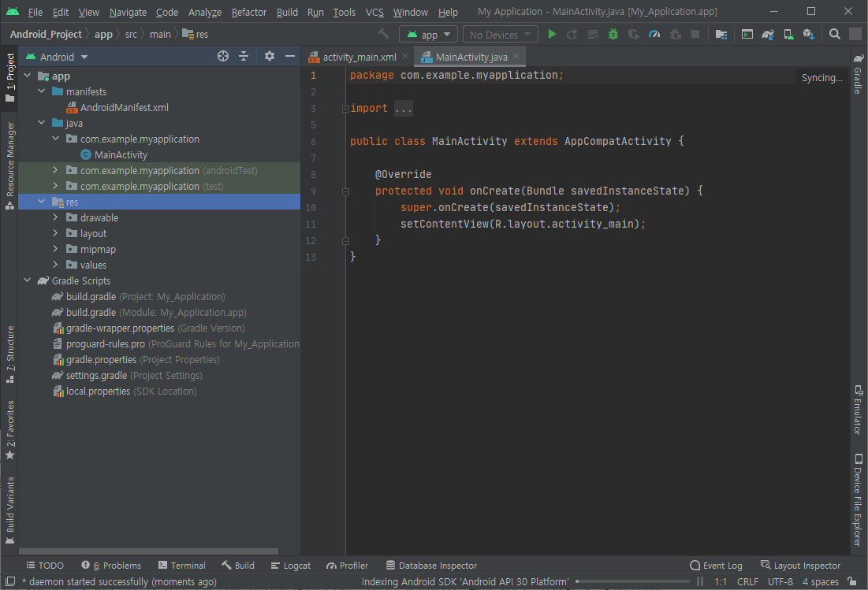
Task: Toggle the Favorites side panel
Action: pos(10,430)
